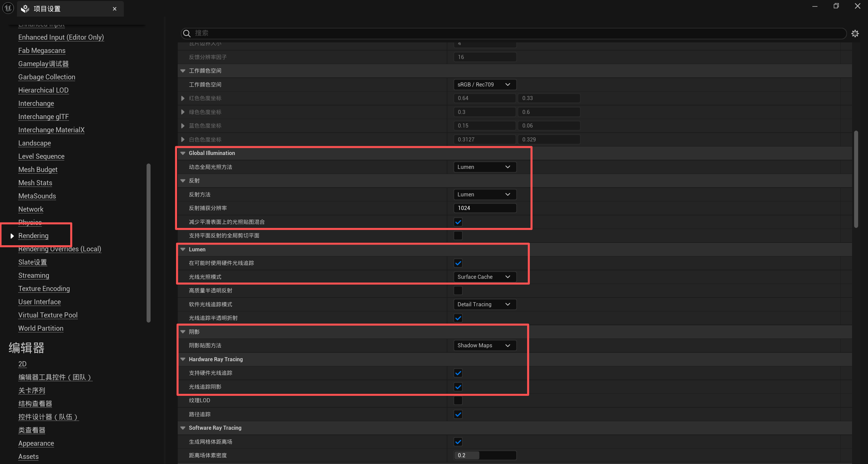Screen dimensions: 868x464
Task: Collapse the 阴影 section
Action: (x=183, y=332)
